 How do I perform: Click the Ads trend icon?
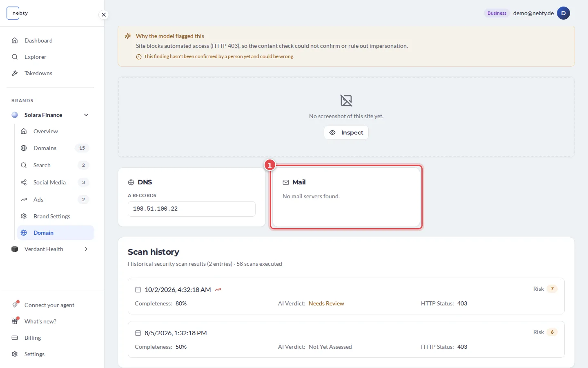point(24,200)
